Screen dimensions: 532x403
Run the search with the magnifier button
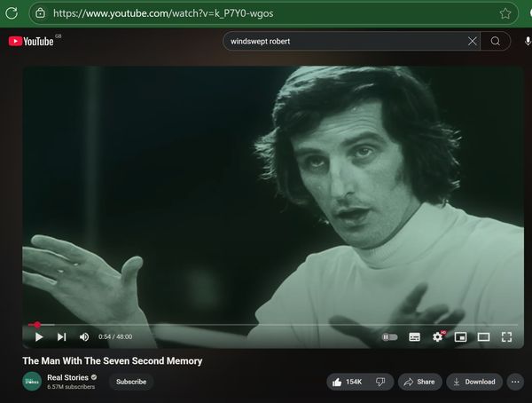click(x=496, y=42)
